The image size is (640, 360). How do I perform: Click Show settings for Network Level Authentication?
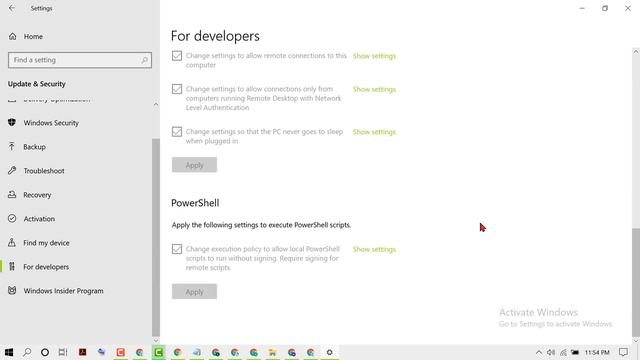tap(374, 89)
